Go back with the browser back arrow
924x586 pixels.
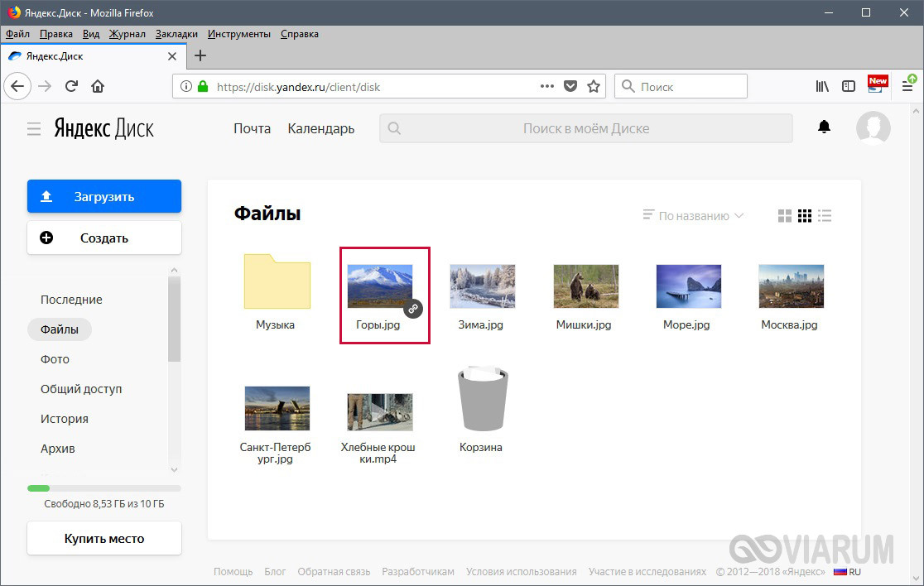click(17, 87)
